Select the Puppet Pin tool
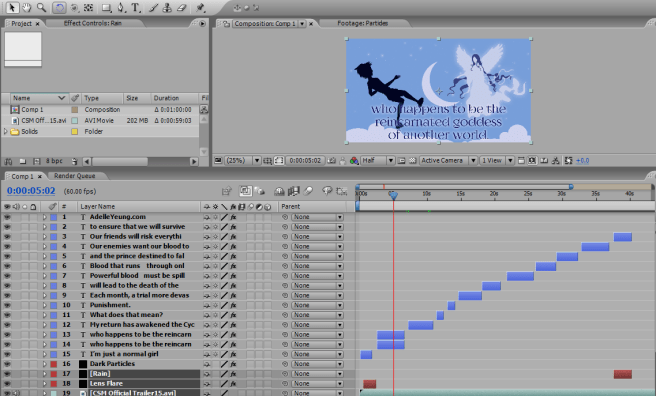The width and height of the screenshot is (656, 396). point(200,8)
